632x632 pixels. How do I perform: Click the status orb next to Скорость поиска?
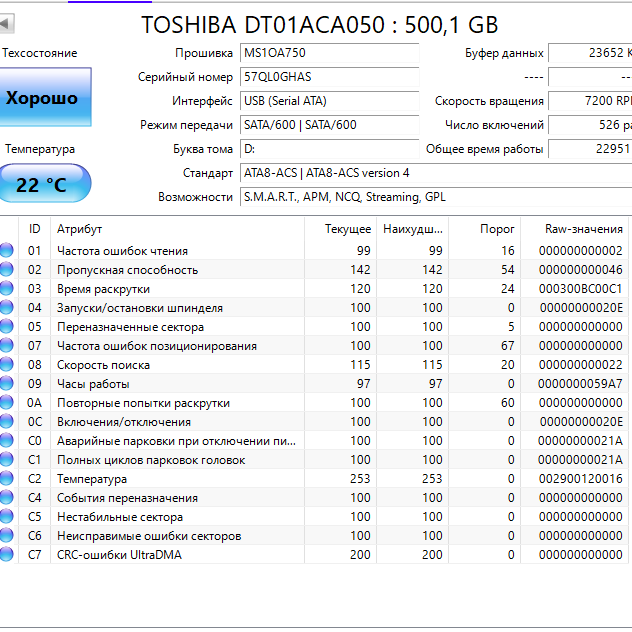7,365
